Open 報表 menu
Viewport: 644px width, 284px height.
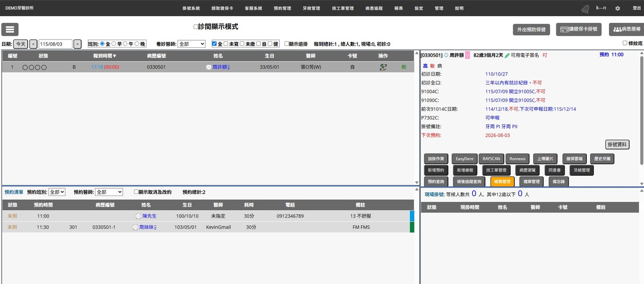pyautogui.click(x=398, y=8)
